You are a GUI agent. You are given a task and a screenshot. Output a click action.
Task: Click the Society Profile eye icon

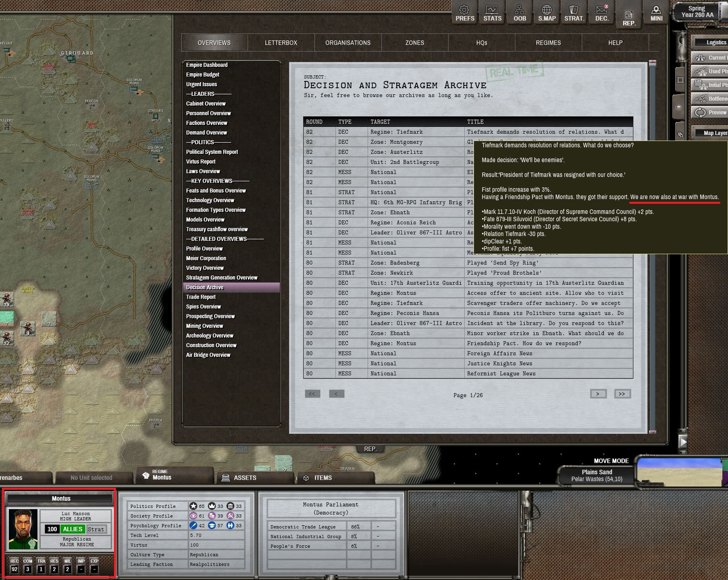(193, 516)
